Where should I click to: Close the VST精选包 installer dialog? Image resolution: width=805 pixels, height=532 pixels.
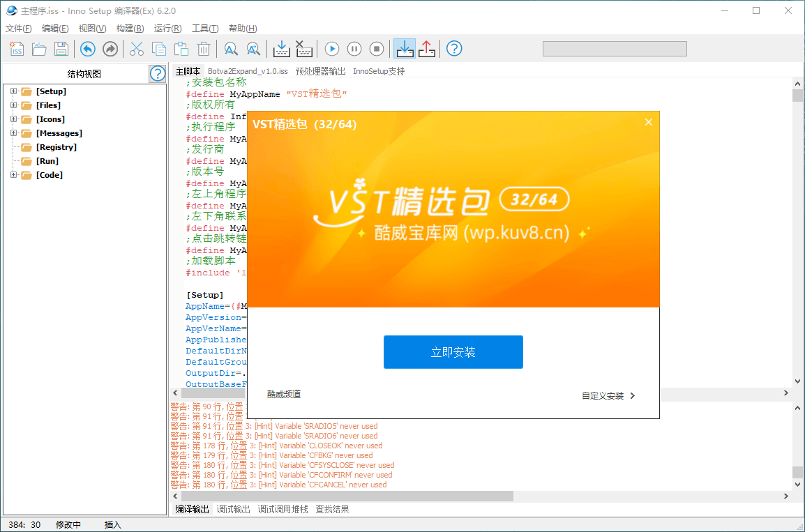click(649, 122)
